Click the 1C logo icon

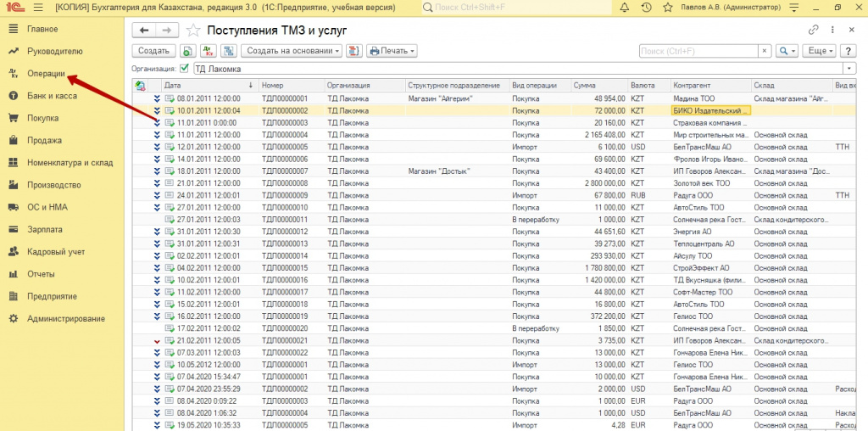point(14,8)
